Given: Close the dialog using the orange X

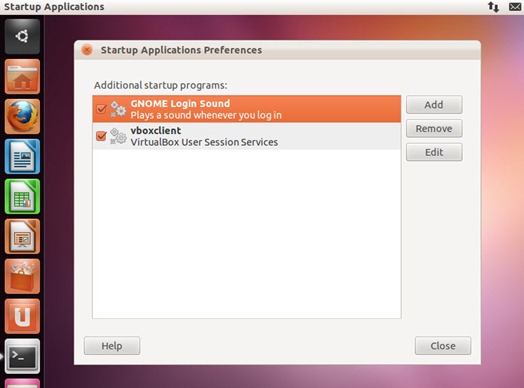Looking at the screenshot, I should (x=87, y=50).
